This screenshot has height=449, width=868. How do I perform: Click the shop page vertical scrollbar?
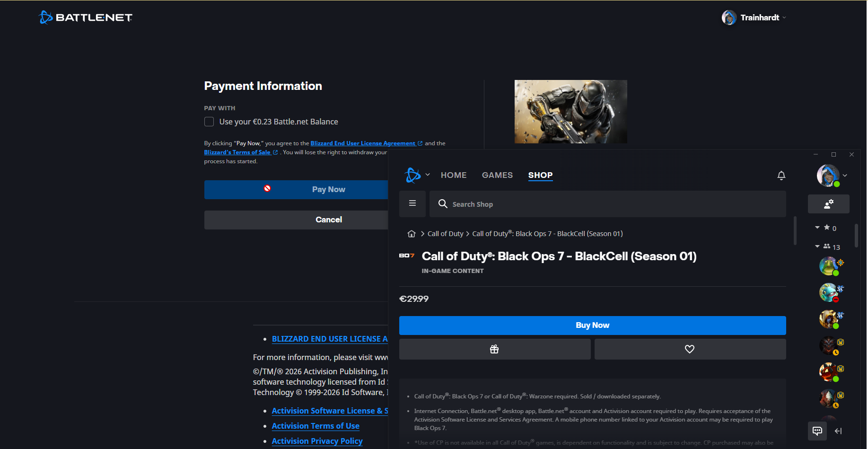[795, 231]
